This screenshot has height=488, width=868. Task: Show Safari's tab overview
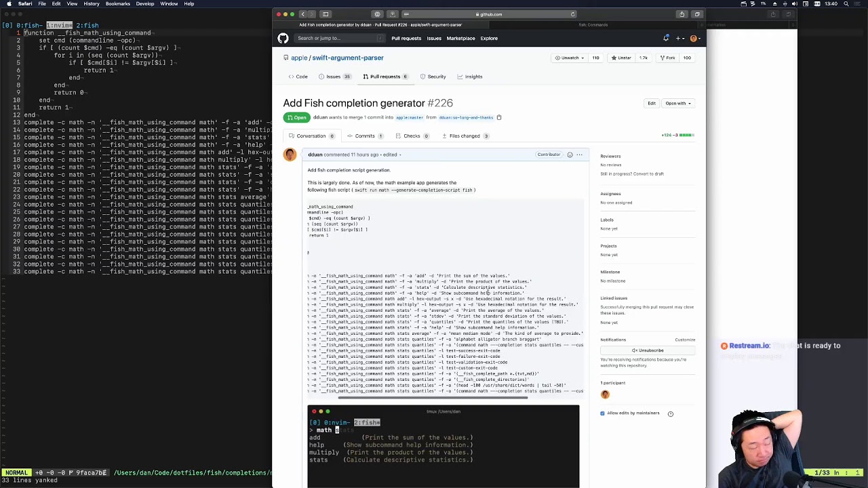click(x=696, y=14)
